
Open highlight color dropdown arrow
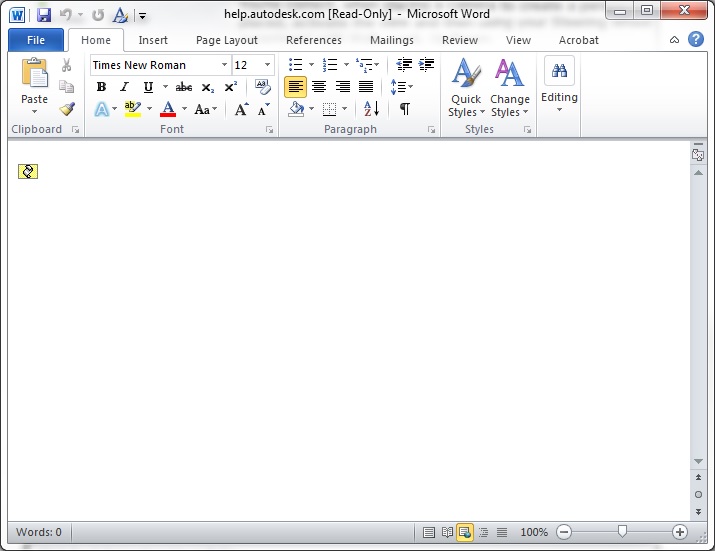(x=150, y=109)
